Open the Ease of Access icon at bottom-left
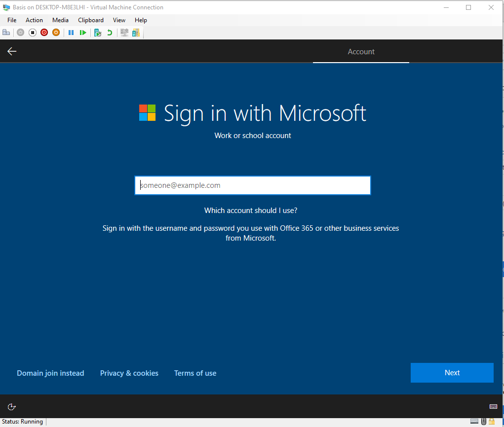504x427 pixels. [x=11, y=407]
